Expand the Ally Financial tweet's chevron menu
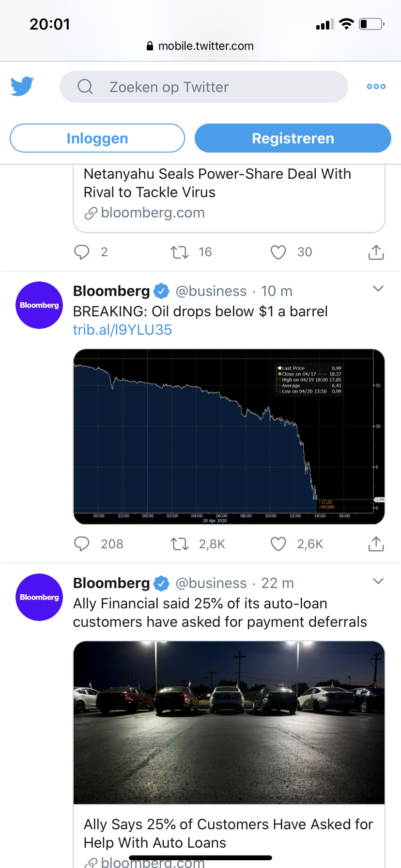The width and height of the screenshot is (401, 868). [378, 581]
